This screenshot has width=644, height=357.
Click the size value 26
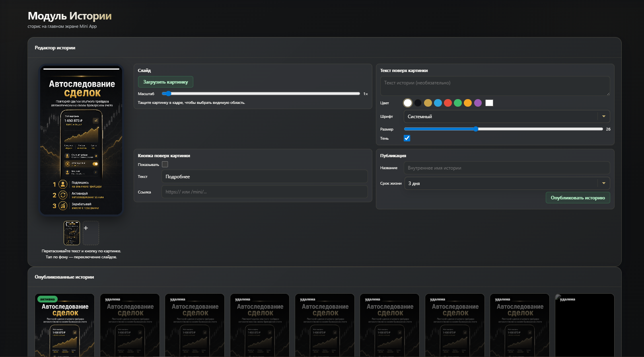coord(608,129)
